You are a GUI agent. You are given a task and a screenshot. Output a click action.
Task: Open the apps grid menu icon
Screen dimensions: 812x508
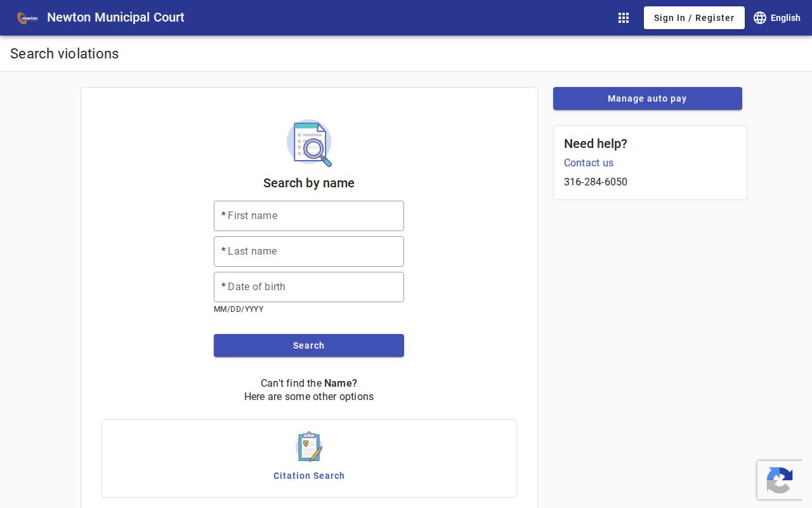coord(624,18)
